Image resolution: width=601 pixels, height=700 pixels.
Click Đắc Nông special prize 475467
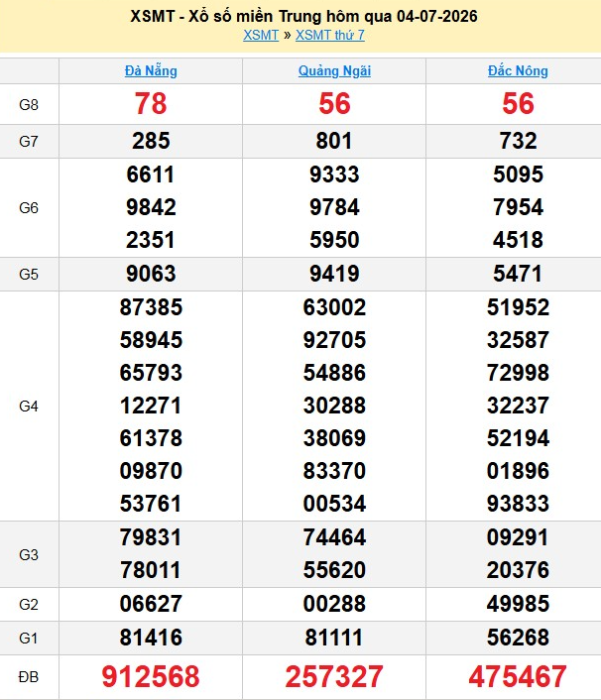[518, 676]
